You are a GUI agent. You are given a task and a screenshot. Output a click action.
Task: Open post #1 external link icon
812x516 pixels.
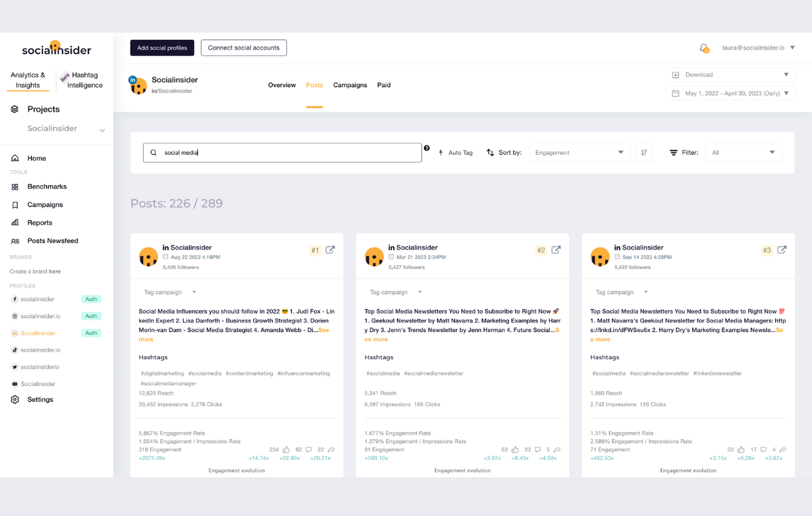[330, 250]
